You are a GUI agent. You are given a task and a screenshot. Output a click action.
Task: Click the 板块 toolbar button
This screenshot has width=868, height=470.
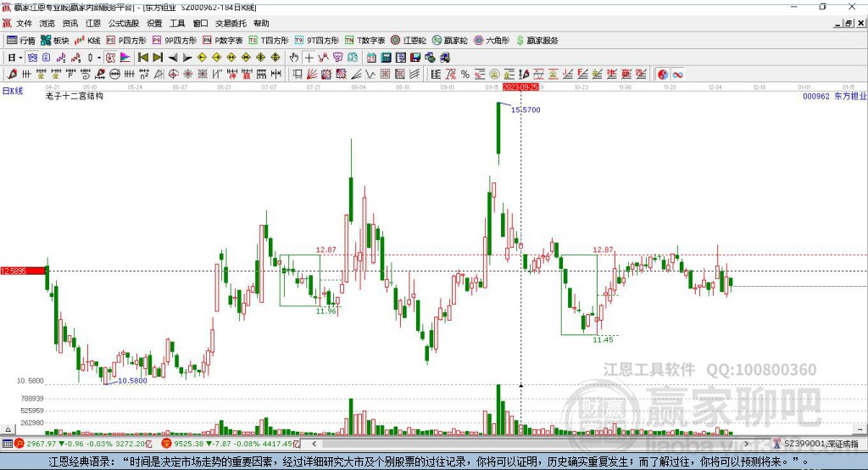(55, 41)
